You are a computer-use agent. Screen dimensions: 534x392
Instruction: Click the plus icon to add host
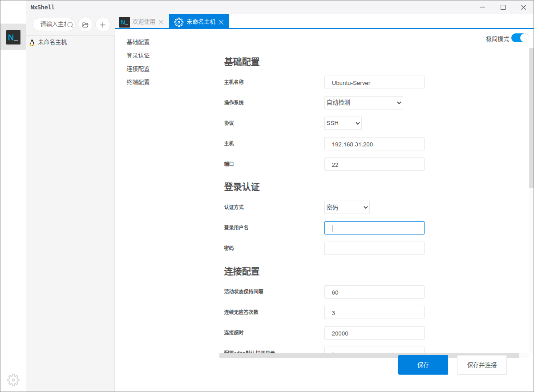[103, 24]
